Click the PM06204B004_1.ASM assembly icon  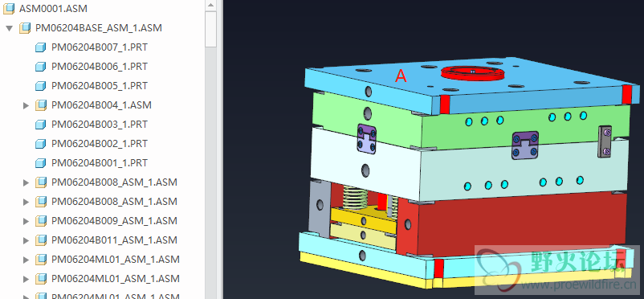click(x=40, y=105)
